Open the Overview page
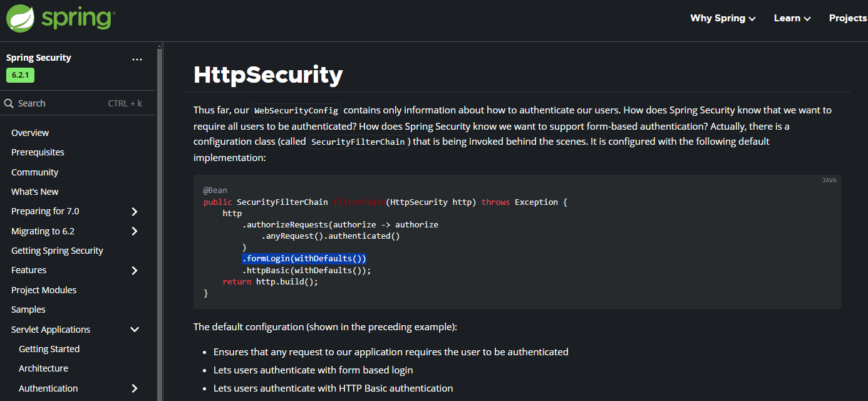Screen dimensions: 868x401 (x=30, y=133)
